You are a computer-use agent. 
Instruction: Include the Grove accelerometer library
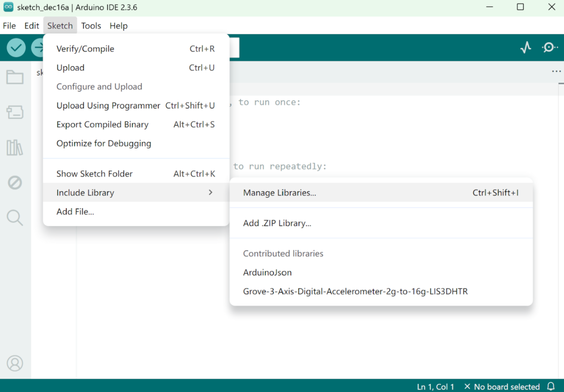tap(355, 291)
